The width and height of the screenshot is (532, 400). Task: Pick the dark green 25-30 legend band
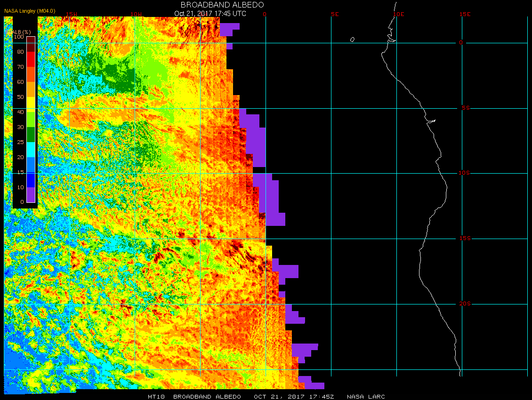tap(31, 135)
